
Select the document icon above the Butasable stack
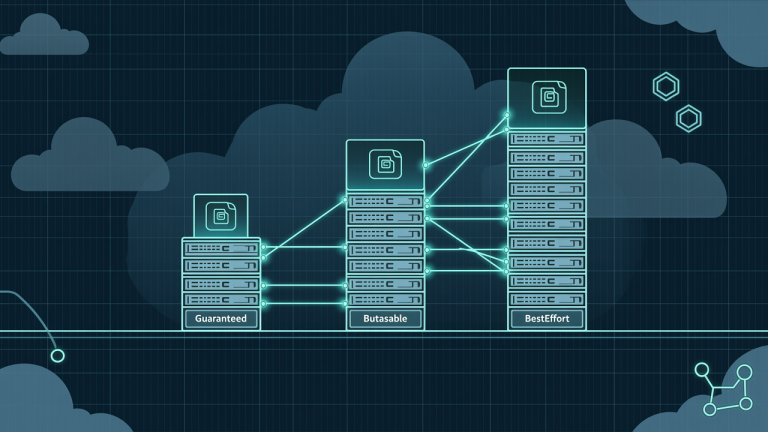(385, 164)
